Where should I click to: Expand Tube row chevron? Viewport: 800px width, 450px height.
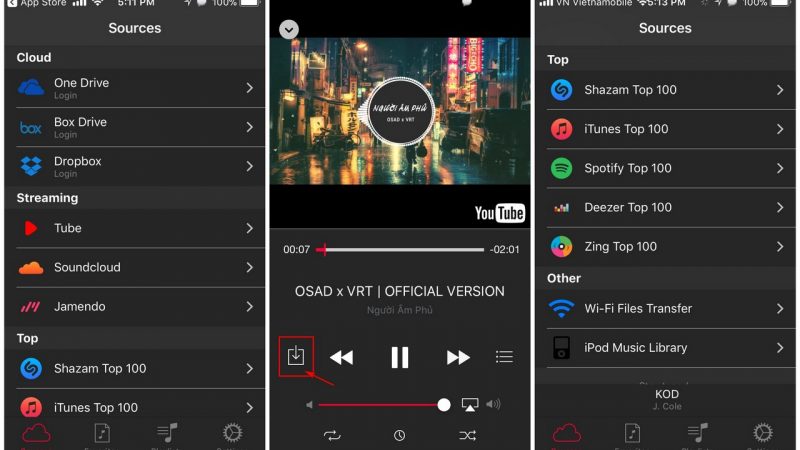click(x=249, y=228)
